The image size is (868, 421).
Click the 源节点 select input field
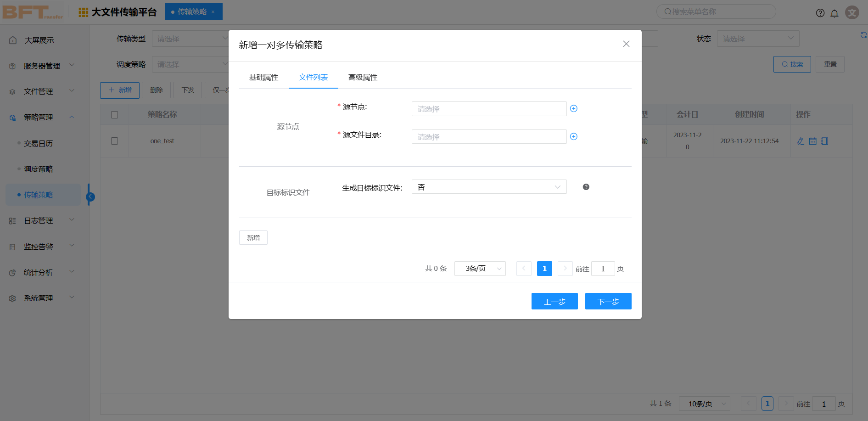click(488, 109)
